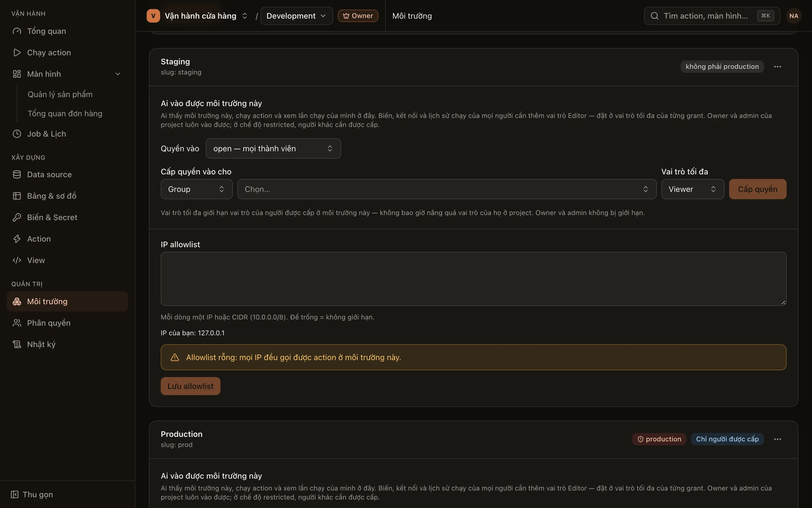812x508 pixels.
Task: Open Development environment dropdown
Action: (297, 16)
